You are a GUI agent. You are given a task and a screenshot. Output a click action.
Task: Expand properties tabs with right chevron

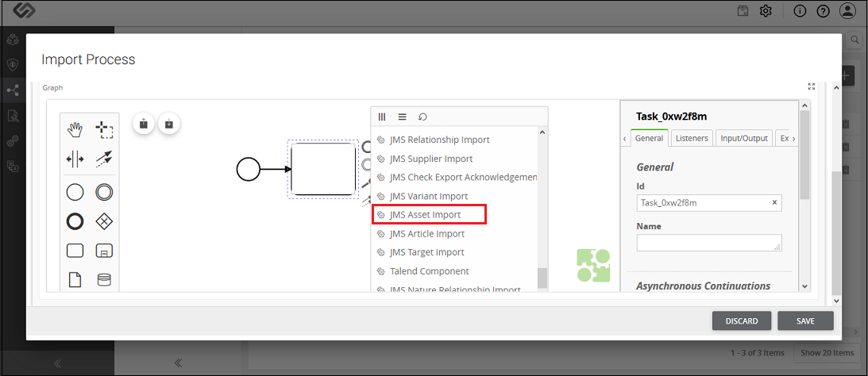[794, 139]
